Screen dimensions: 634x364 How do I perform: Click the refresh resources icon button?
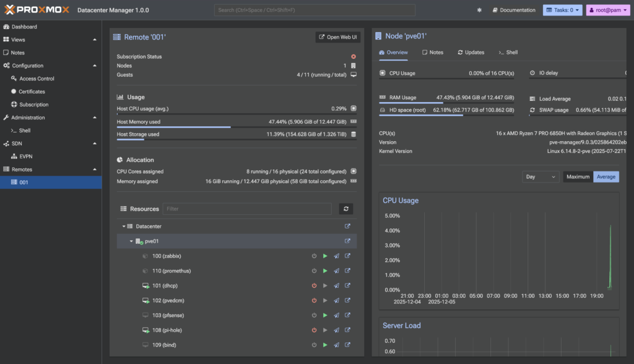click(x=347, y=209)
